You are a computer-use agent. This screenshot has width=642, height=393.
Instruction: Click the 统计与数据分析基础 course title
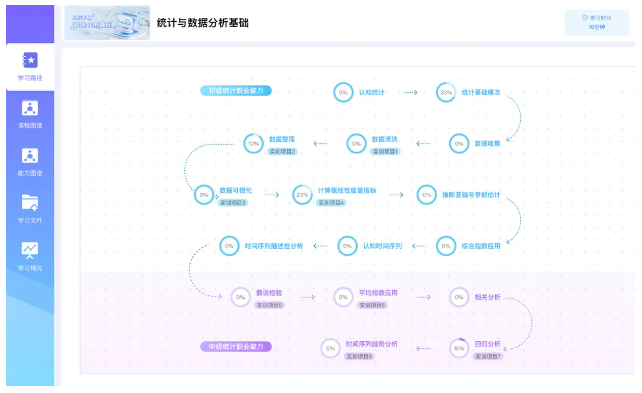point(203,23)
